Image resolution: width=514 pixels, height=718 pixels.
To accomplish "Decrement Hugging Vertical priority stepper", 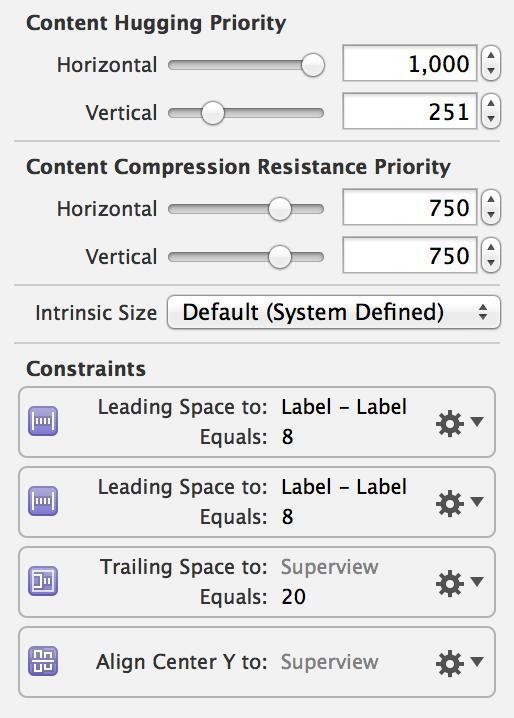I will [x=491, y=119].
